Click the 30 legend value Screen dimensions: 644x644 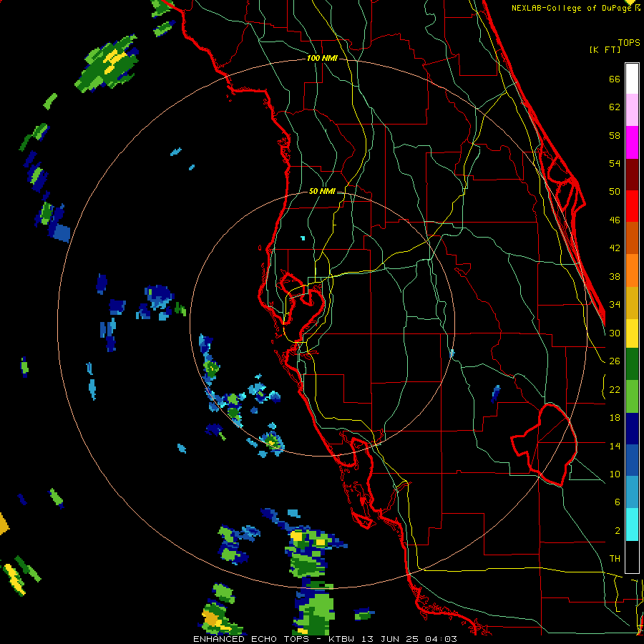tap(615, 333)
